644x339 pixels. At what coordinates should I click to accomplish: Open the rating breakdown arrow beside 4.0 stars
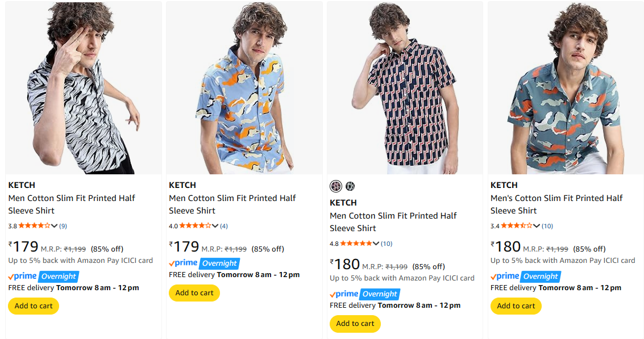coord(215,226)
